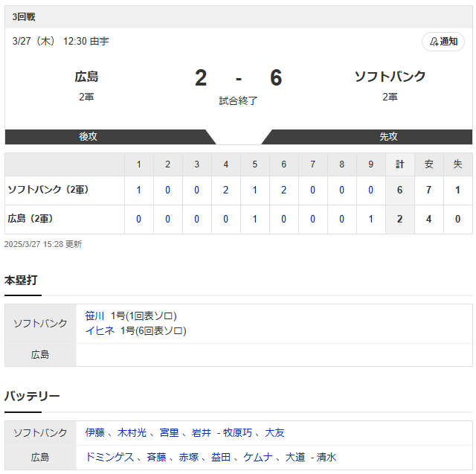Click the 広島 team name in header
Image resolution: width=476 pixels, height=474 pixels.
(86, 77)
